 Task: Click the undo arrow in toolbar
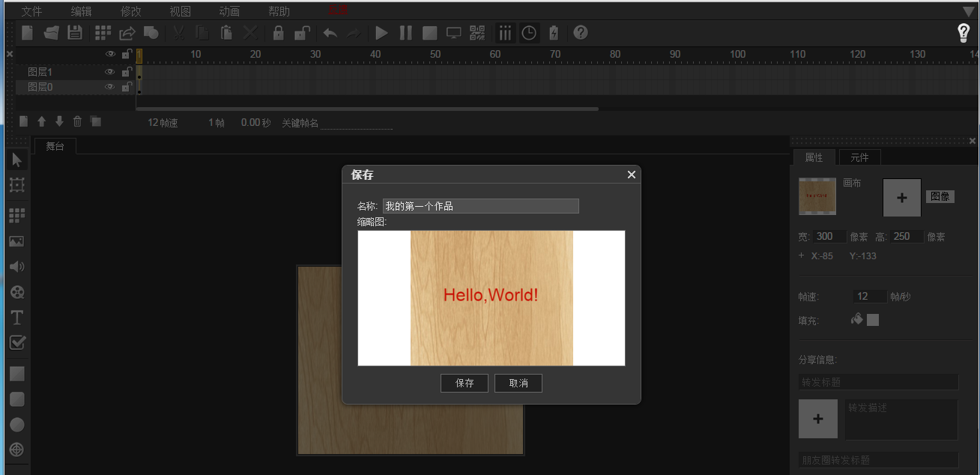click(x=330, y=33)
